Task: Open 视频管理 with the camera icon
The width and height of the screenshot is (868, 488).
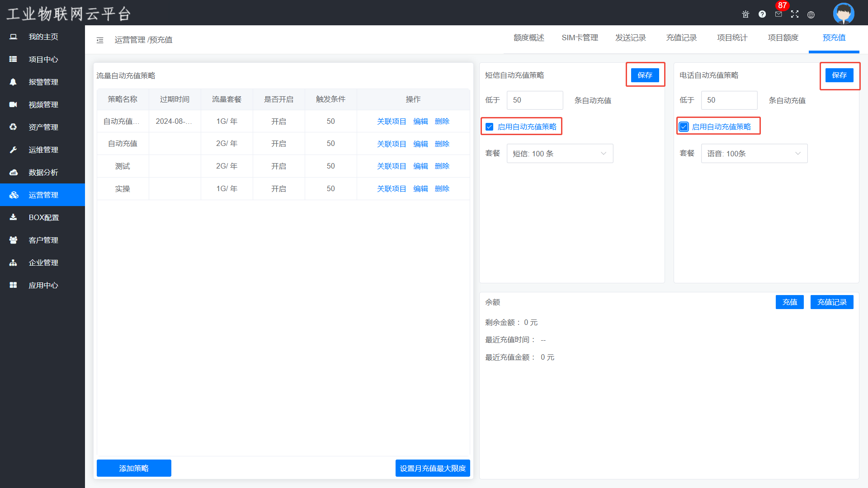Action: (42, 104)
